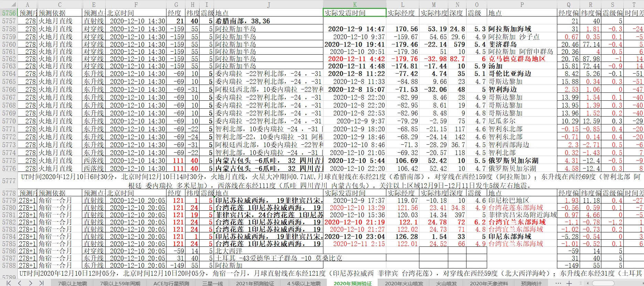Go to the 2021年预测验证 sheet
Viewport: 644px width, 286px height.
click(255, 283)
